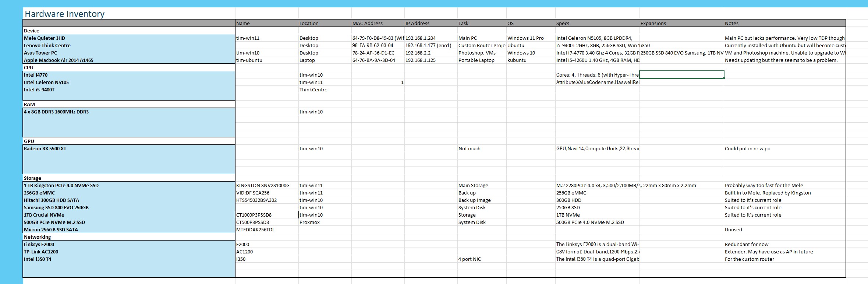Click the Hardware Inventory title cell

(x=65, y=14)
